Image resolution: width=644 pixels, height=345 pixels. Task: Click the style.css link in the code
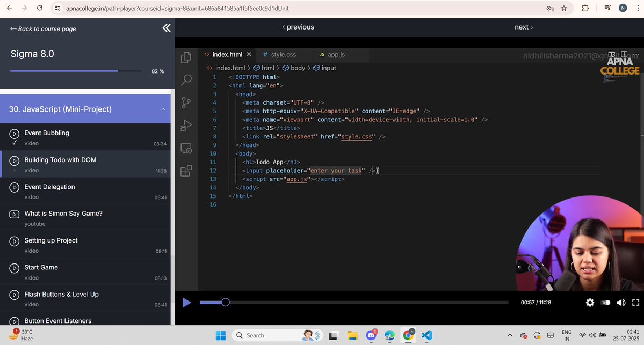[357, 137]
